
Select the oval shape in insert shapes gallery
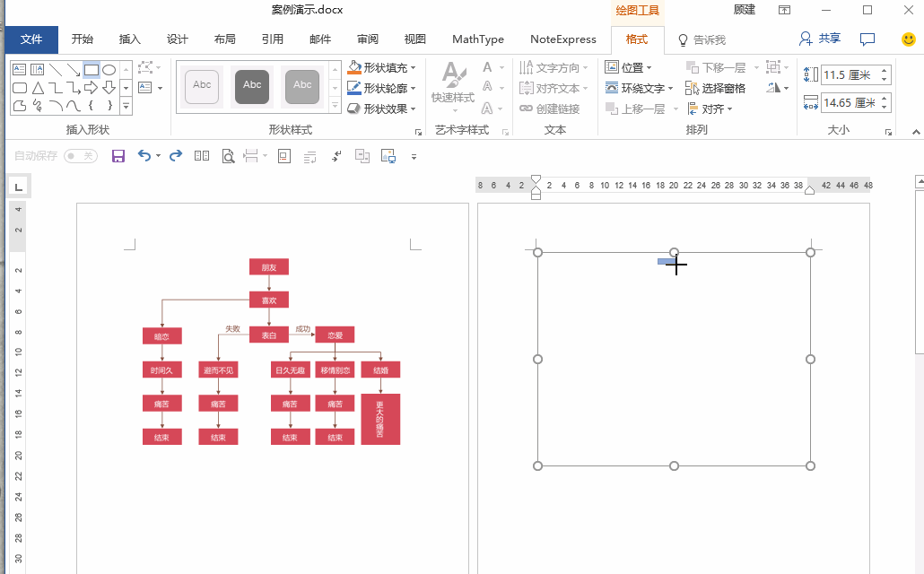[x=109, y=69]
